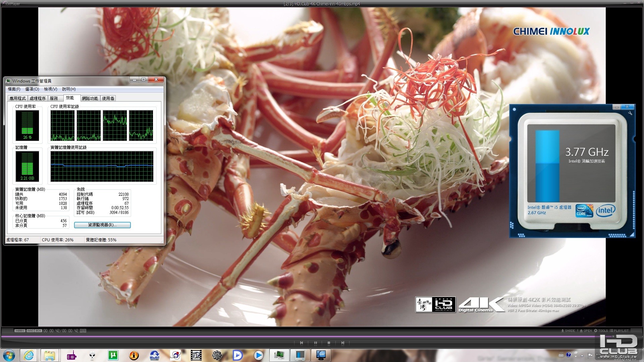Switch to the 應用程式 tab
The image size is (644, 362).
pos(17,98)
